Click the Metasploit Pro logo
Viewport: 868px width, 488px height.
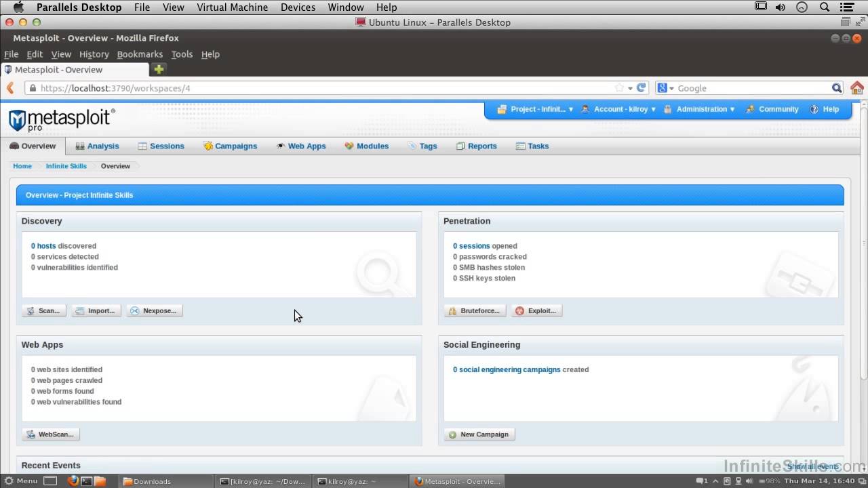(62, 119)
